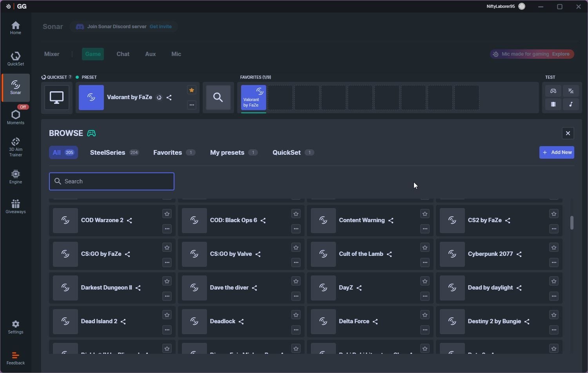Click the share icon beside Deadlock
This screenshot has height=373, width=588.
[x=241, y=322]
